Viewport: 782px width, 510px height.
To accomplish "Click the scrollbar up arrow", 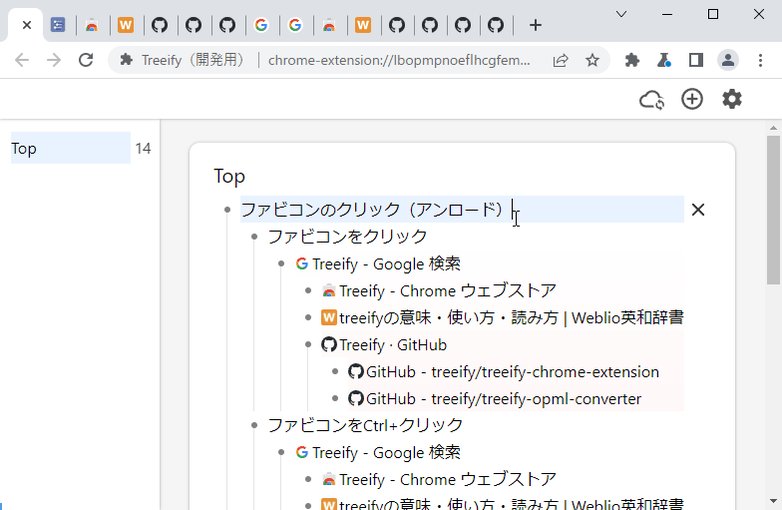I will [773, 128].
